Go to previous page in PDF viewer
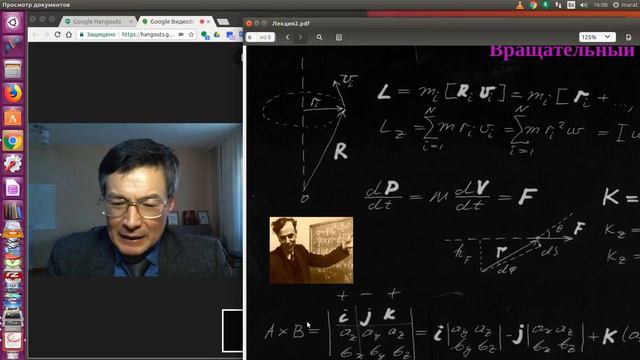The image size is (640, 360). tap(287, 37)
